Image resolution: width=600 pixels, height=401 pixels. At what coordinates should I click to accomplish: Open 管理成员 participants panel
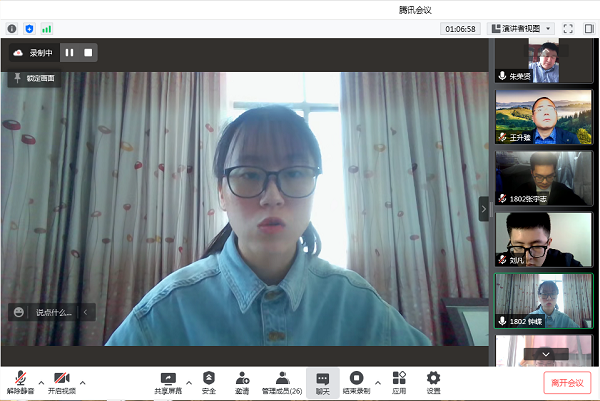coord(282,381)
